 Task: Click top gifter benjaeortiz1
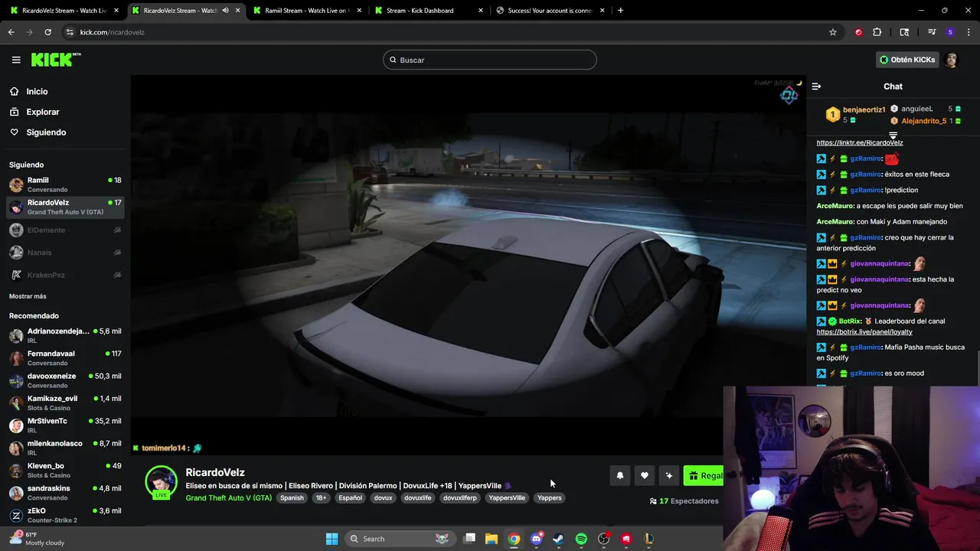point(864,109)
